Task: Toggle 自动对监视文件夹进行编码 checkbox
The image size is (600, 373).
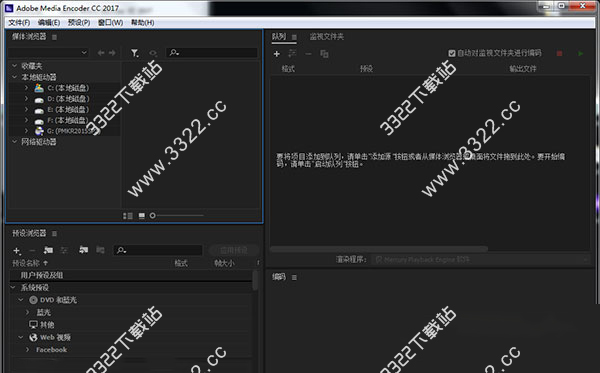Action: 452,53
